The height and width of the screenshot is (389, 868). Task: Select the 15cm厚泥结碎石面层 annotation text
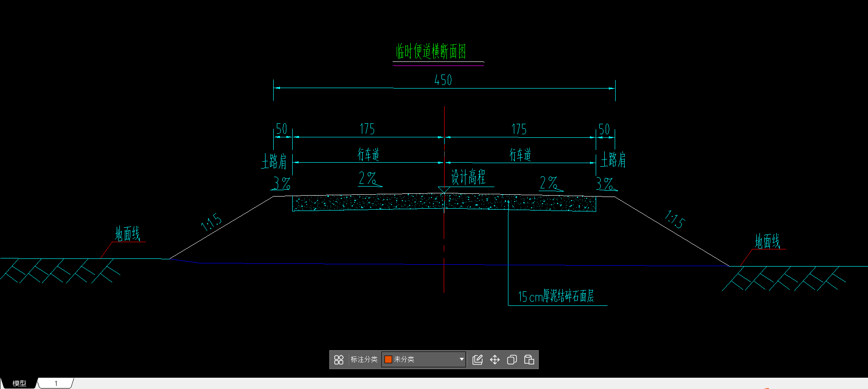(x=556, y=296)
